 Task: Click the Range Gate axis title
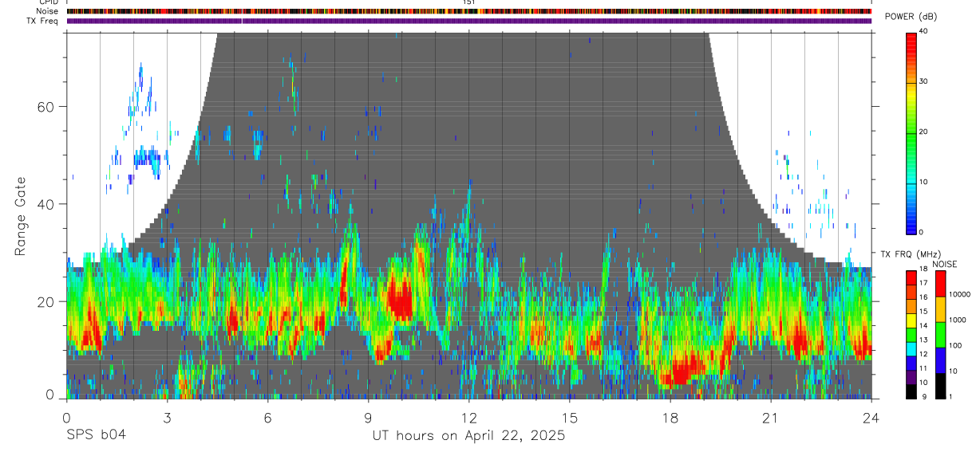(21, 215)
